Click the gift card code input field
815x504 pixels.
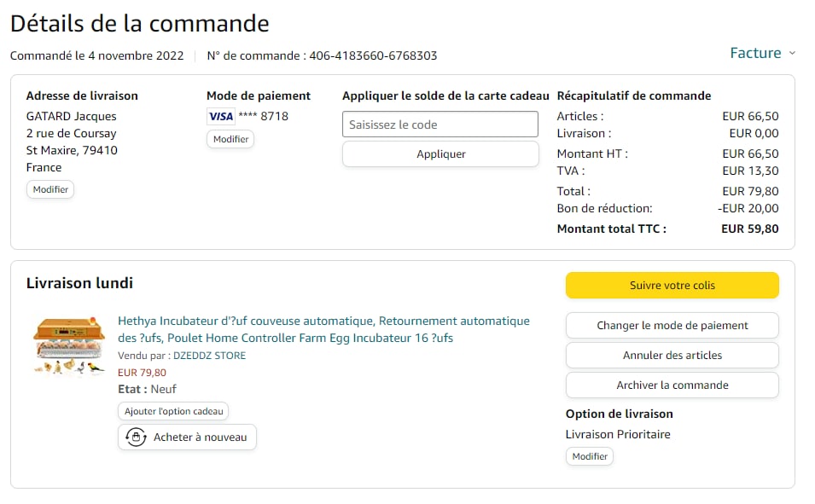tap(440, 125)
